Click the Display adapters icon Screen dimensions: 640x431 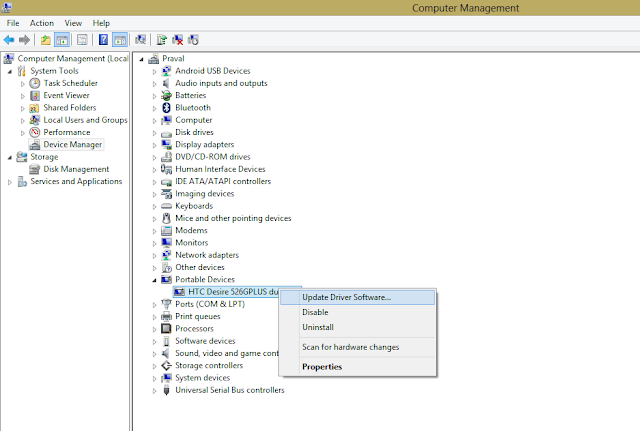tap(166, 144)
